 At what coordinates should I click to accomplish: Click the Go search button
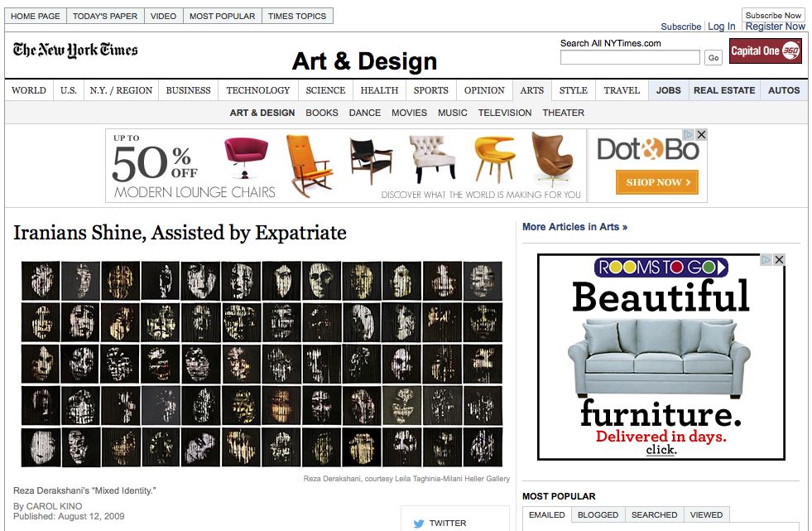point(714,58)
